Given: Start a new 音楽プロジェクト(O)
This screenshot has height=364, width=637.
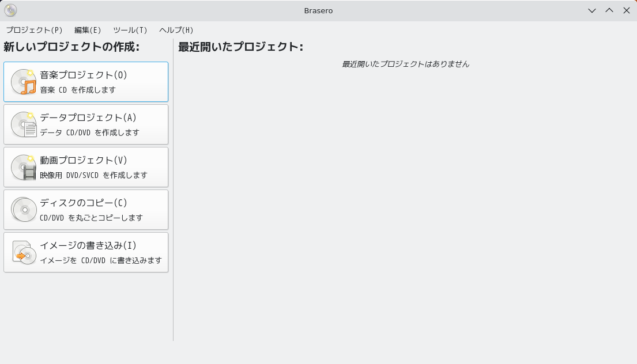Looking at the screenshot, I should 86,82.
